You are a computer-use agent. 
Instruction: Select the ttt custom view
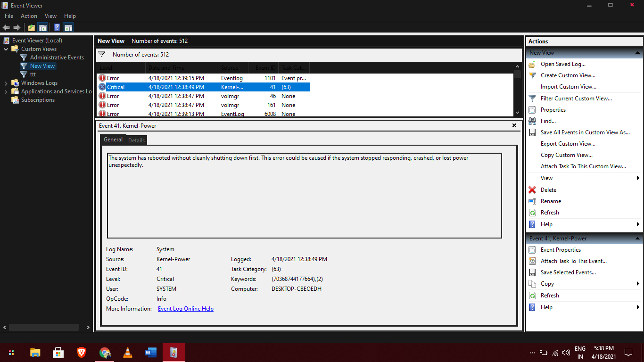tap(33, 74)
